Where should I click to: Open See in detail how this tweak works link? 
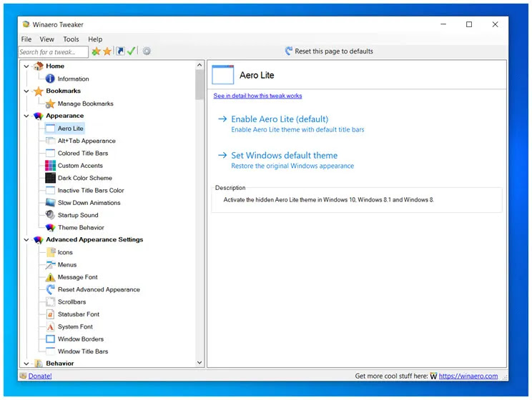[257, 96]
